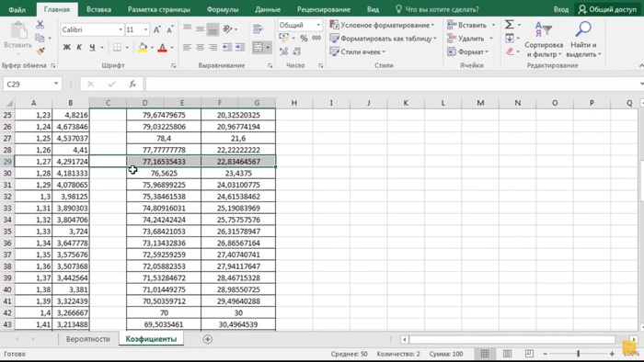Viewport: 644px width, 362px height.
Task: Toggle right horizontal alignment
Action: [x=213, y=48]
